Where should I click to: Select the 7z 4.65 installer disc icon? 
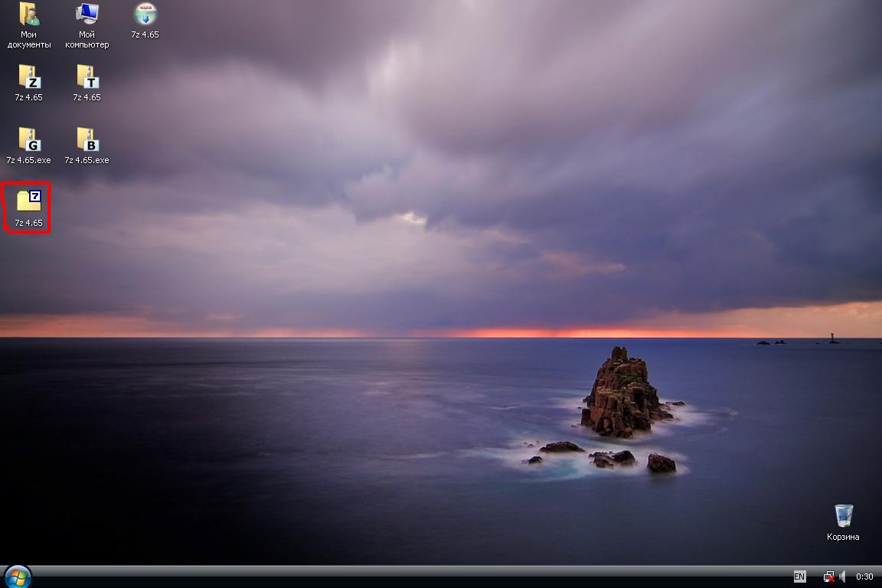point(145,14)
